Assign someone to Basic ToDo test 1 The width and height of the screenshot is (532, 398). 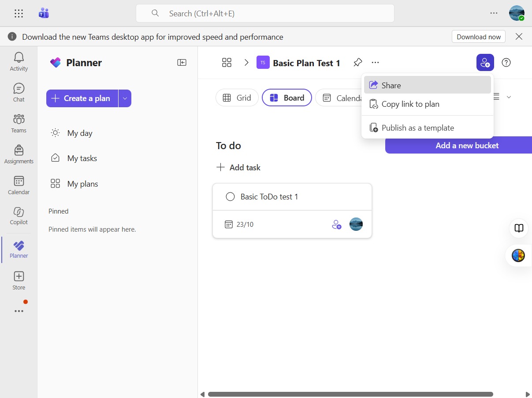point(336,225)
